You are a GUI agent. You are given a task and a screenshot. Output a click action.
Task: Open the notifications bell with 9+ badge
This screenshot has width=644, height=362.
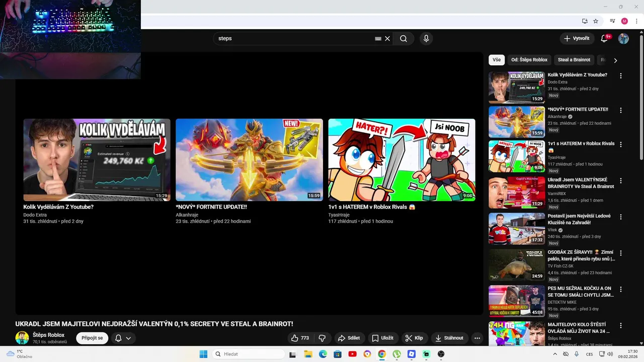(605, 38)
